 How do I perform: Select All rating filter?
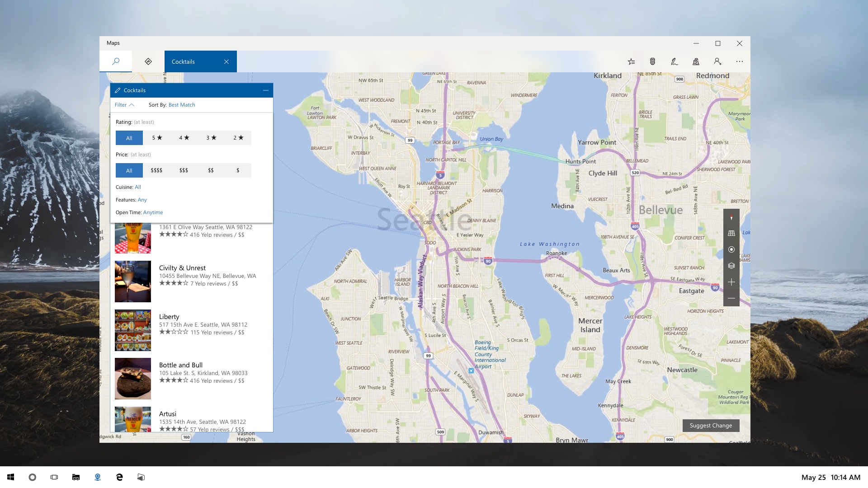point(129,138)
